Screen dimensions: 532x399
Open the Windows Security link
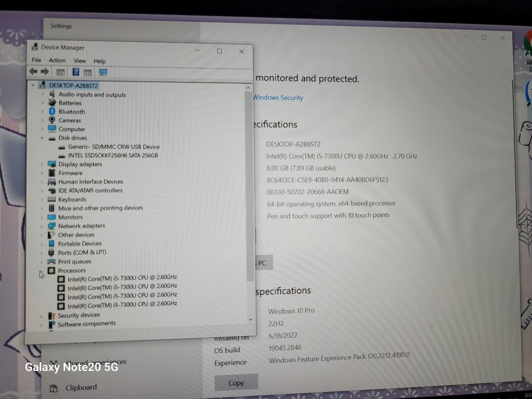pyautogui.click(x=278, y=98)
